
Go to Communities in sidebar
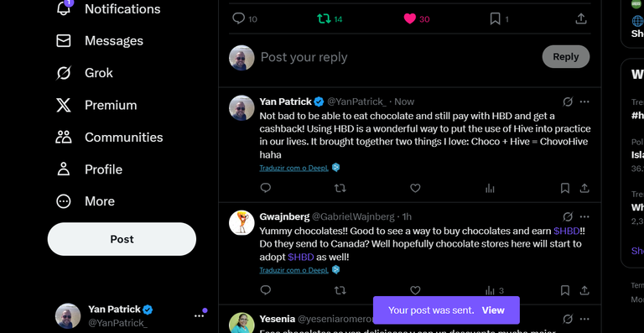109,137
